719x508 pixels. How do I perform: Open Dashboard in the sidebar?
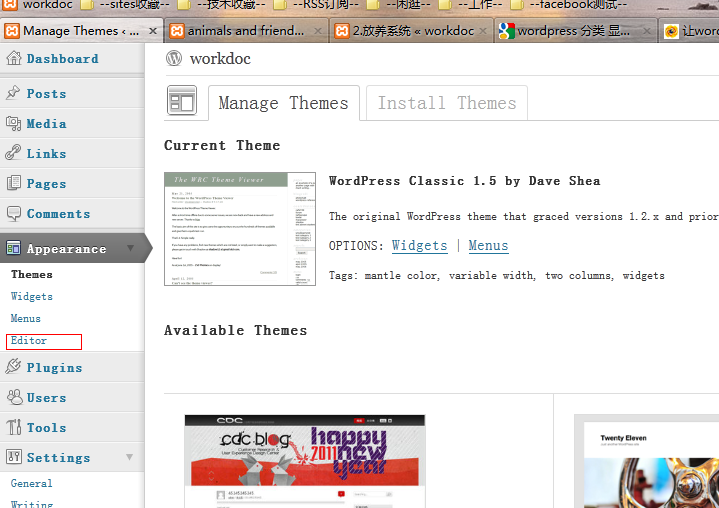click(x=62, y=59)
